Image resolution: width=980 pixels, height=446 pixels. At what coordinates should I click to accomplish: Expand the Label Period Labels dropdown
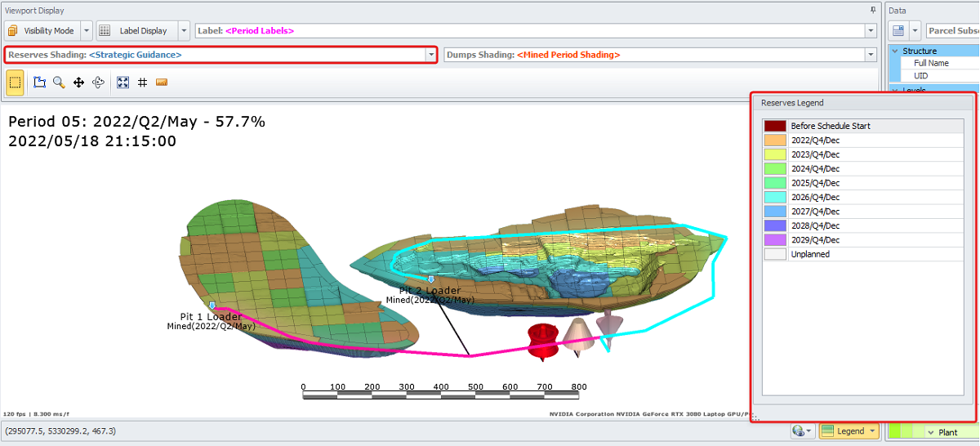[870, 31]
